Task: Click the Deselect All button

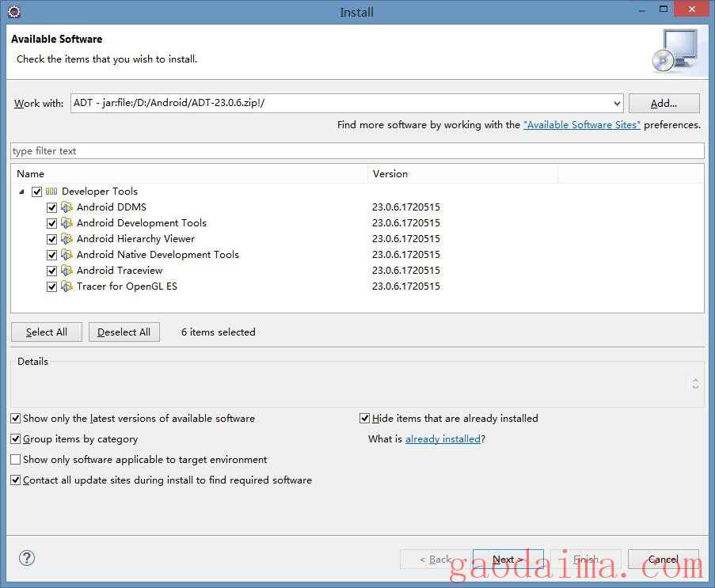Action: (124, 332)
